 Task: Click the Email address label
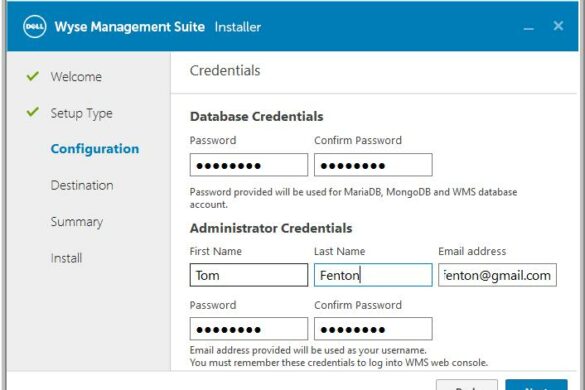[472, 252]
